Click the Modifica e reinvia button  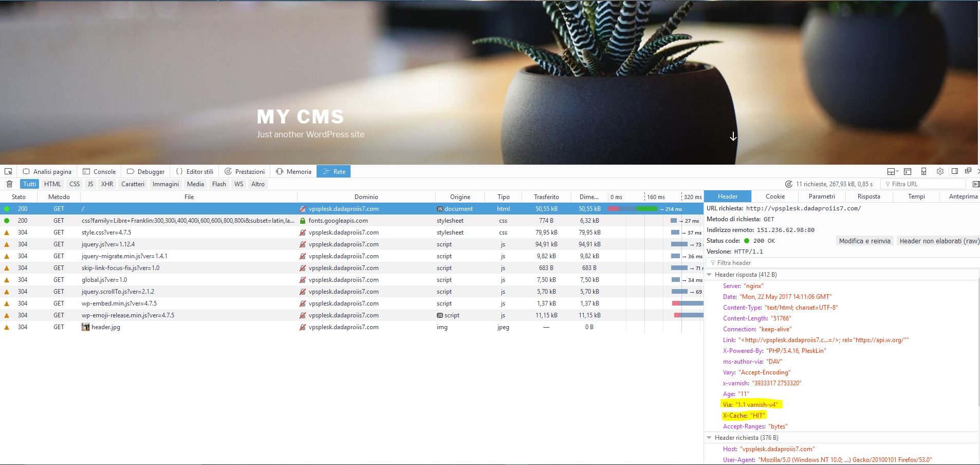(x=864, y=241)
